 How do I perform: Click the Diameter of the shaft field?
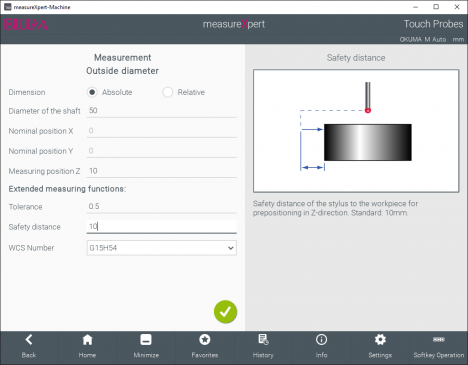click(x=162, y=111)
